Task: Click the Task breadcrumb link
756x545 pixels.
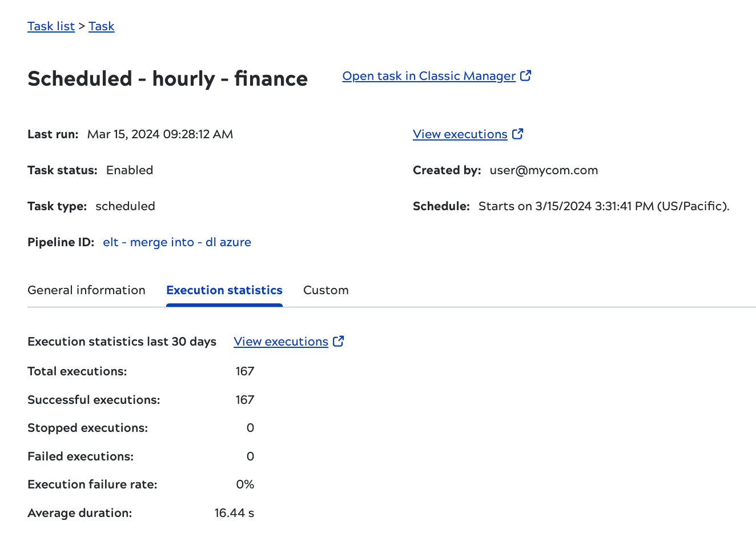Action: tap(101, 26)
